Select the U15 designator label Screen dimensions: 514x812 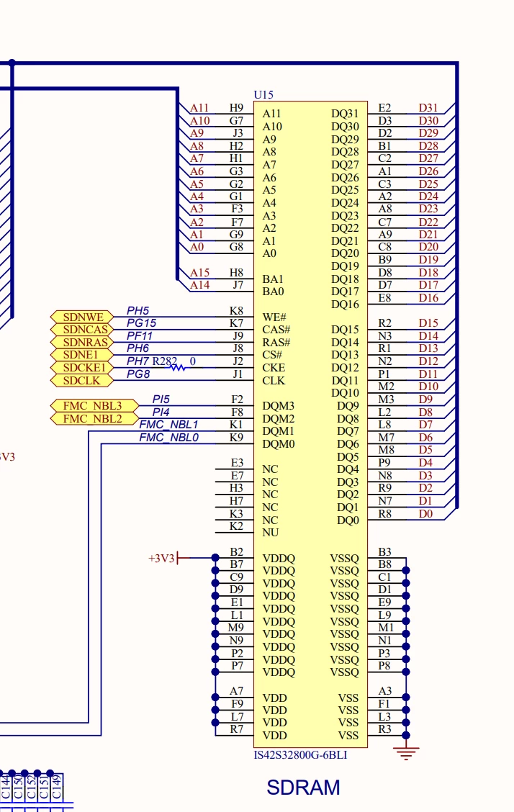pyautogui.click(x=263, y=95)
